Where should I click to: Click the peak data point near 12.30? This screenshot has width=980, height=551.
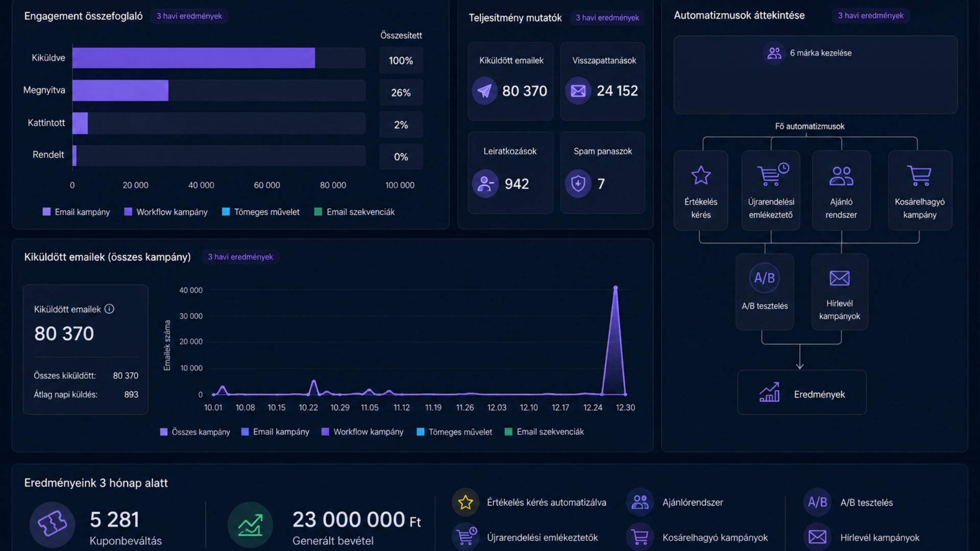616,288
